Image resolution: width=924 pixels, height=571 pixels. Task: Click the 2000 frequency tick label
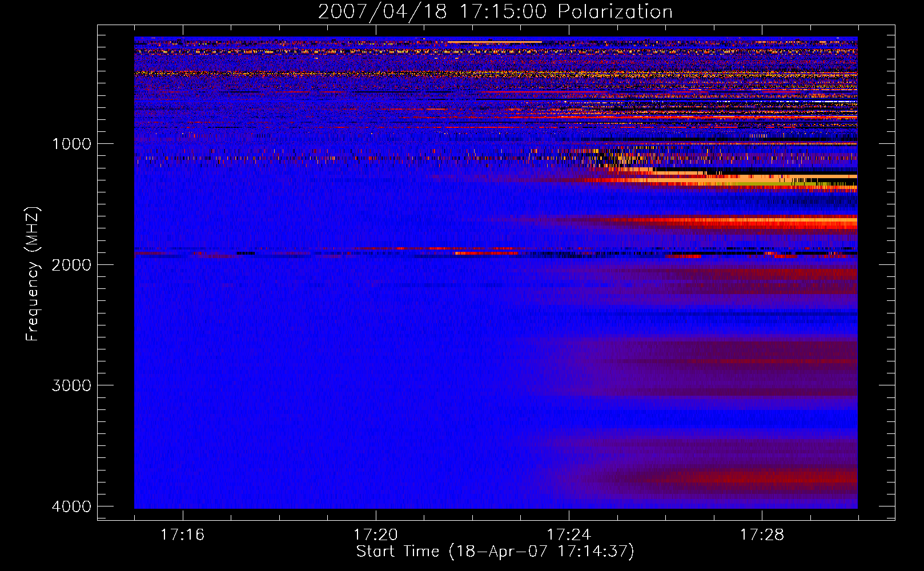tap(71, 264)
